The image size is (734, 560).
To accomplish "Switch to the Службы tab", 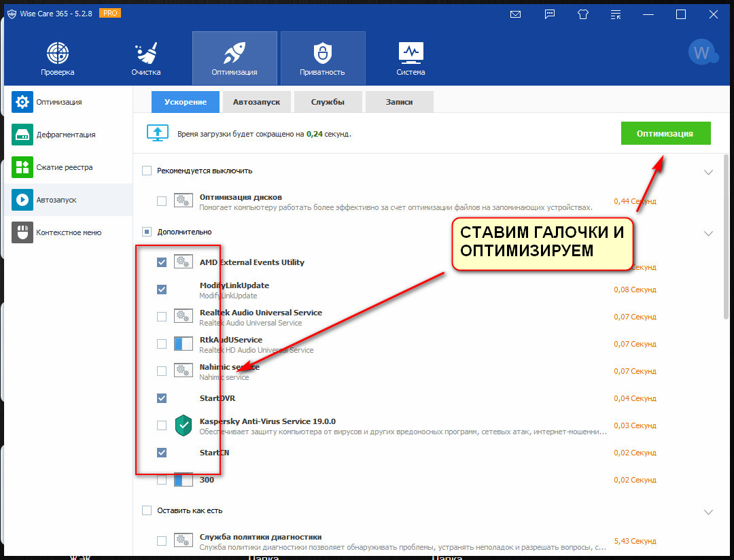I will 328,102.
